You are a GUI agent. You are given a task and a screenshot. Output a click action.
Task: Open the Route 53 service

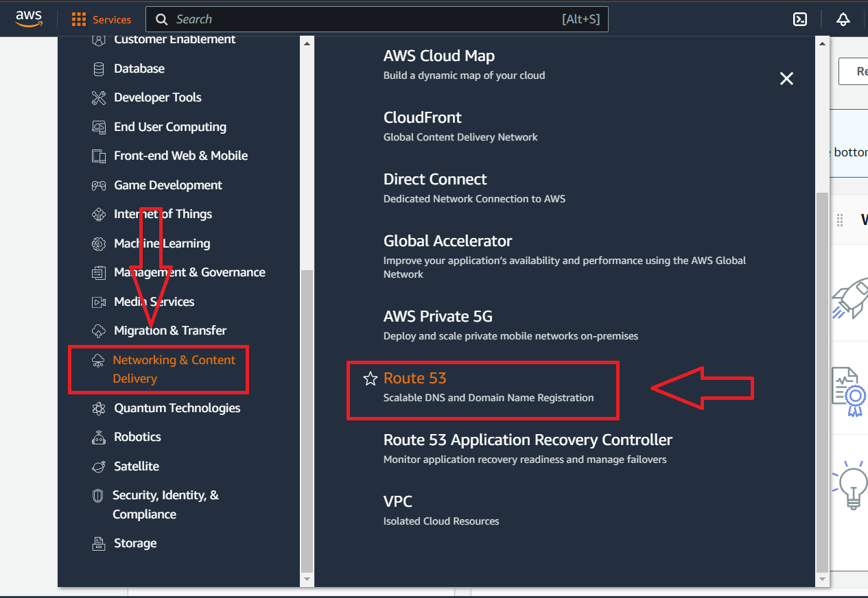point(415,378)
